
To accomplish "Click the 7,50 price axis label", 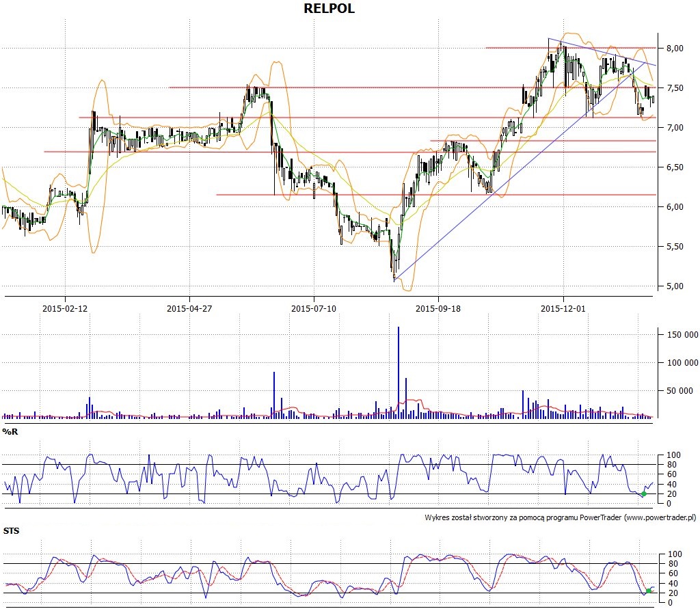I will pos(675,88).
